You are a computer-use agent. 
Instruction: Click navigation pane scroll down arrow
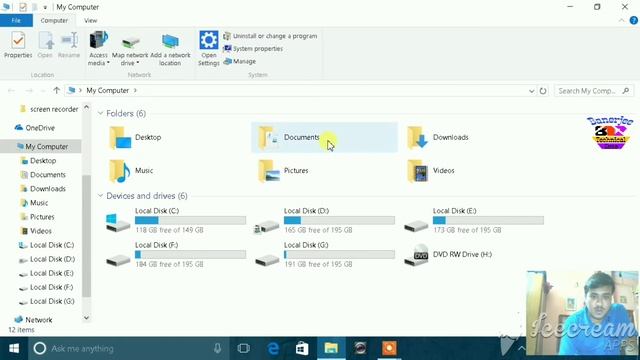point(86,318)
